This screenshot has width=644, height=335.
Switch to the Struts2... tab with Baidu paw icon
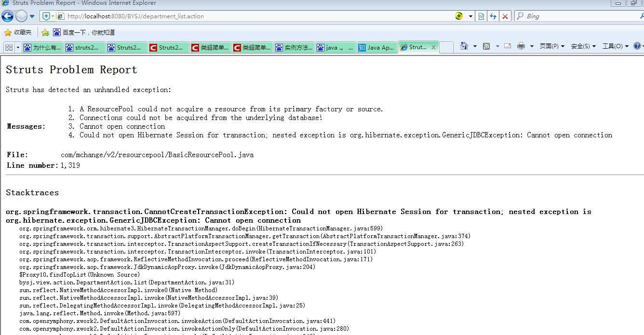coord(126,47)
